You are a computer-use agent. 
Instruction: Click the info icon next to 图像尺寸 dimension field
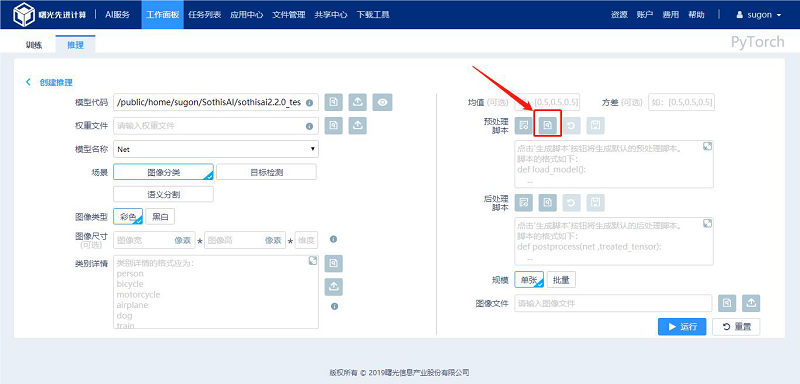pos(333,239)
